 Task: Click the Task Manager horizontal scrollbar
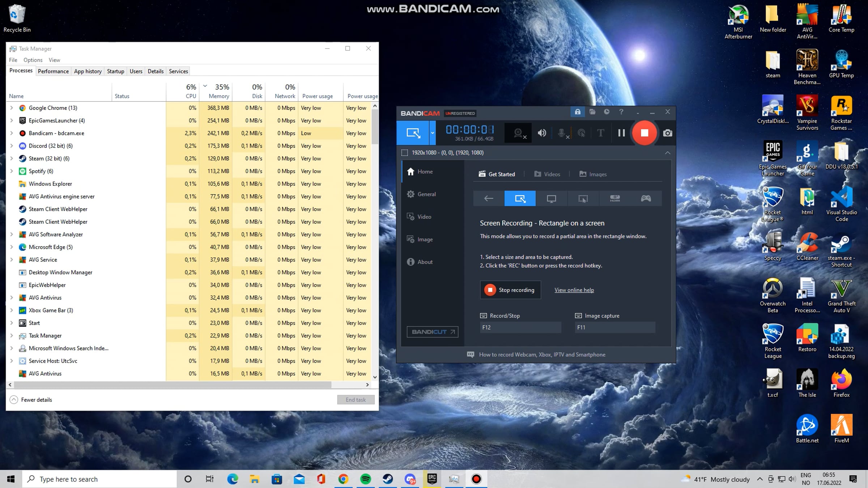tap(173, 385)
